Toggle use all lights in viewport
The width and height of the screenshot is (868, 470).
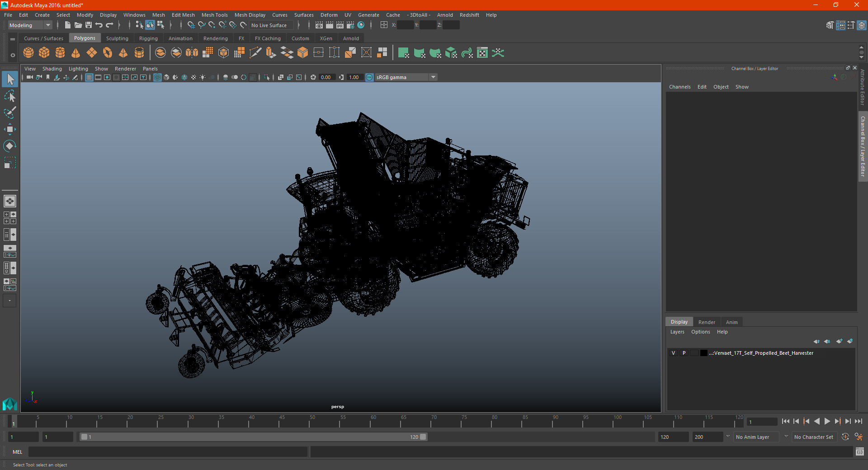[203, 77]
